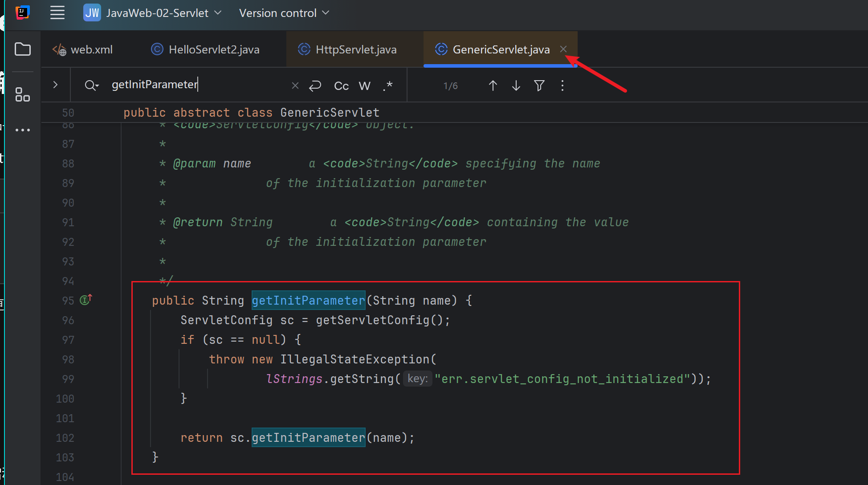Open the search results filter
Viewport: 868px width, 485px height.
tap(539, 86)
